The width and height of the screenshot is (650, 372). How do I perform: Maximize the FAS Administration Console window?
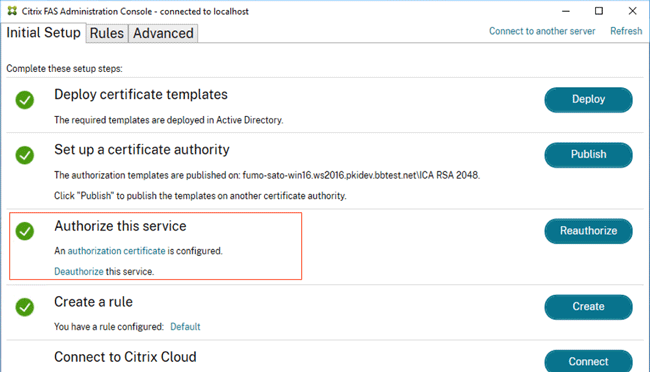599,11
